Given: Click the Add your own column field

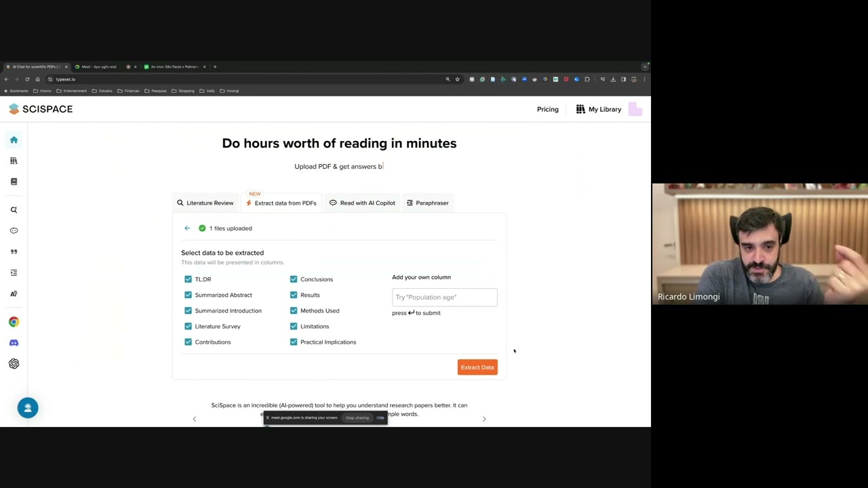Looking at the screenshot, I should [445, 297].
